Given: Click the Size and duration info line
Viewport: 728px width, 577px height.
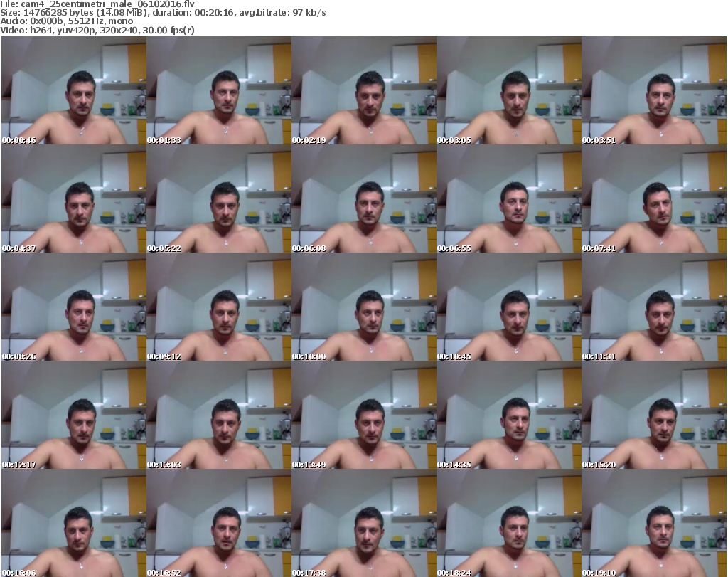Looking at the screenshot, I should tap(163, 13).
